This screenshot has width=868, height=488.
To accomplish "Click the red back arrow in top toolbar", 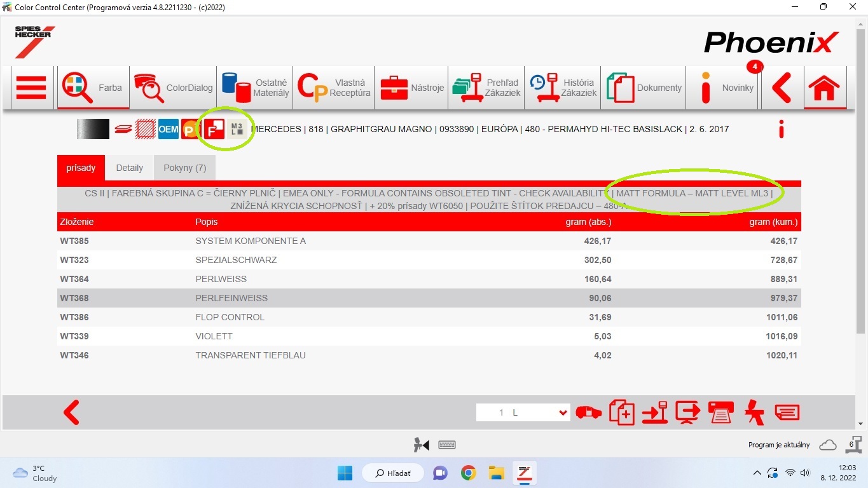I will [x=782, y=88].
